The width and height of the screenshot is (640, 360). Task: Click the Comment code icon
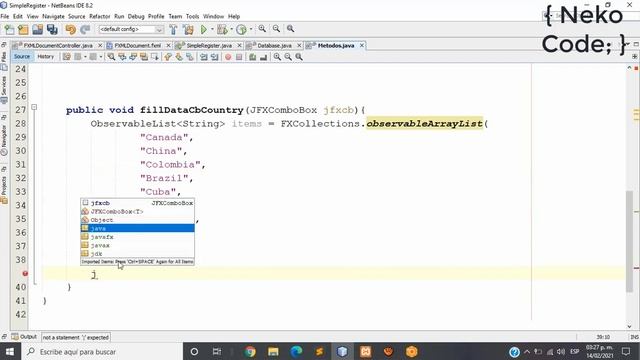pos(253,57)
